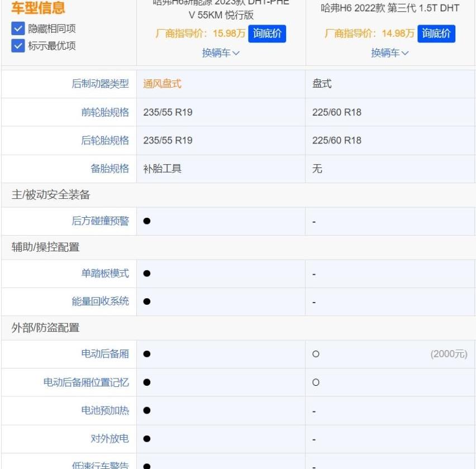Screen dimensions: 476x469
Task: Click the 主/被动安全装备 section header
Action: tap(51, 195)
